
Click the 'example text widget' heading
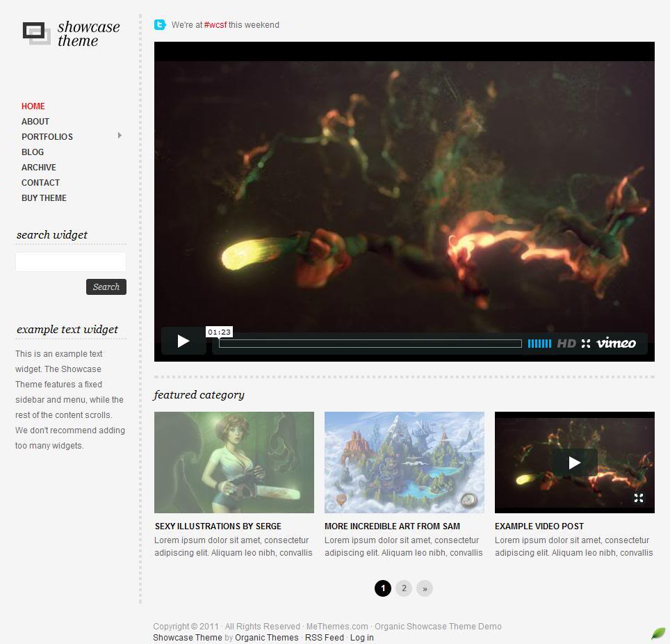click(67, 329)
